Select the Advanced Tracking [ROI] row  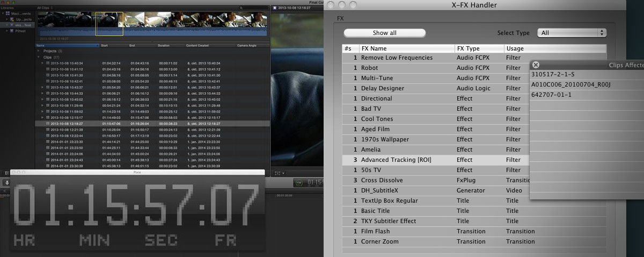tap(474, 160)
